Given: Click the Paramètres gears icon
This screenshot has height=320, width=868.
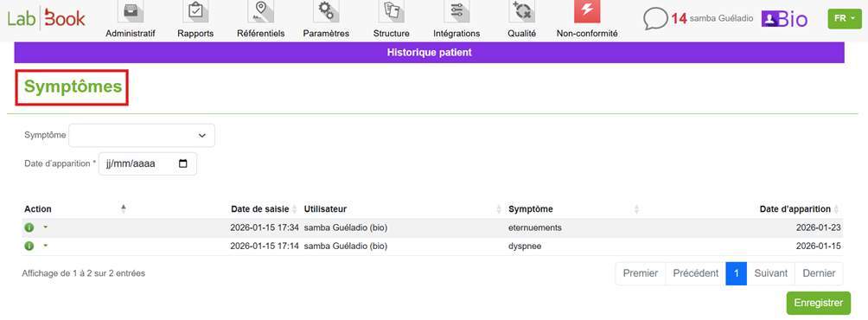Looking at the screenshot, I should click(x=326, y=11).
